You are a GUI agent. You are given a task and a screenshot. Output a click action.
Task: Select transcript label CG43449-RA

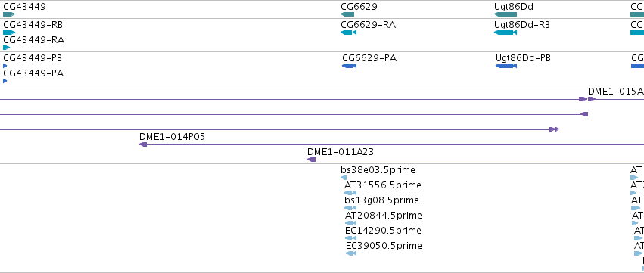pos(34,40)
